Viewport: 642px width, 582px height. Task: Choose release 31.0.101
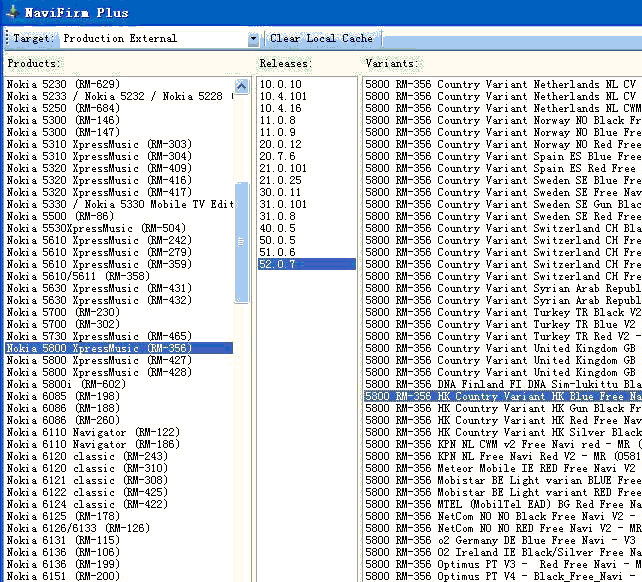pyautogui.click(x=283, y=204)
